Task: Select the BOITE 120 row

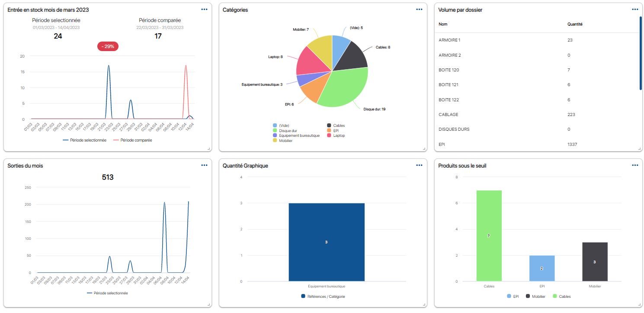Action: click(538, 70)
